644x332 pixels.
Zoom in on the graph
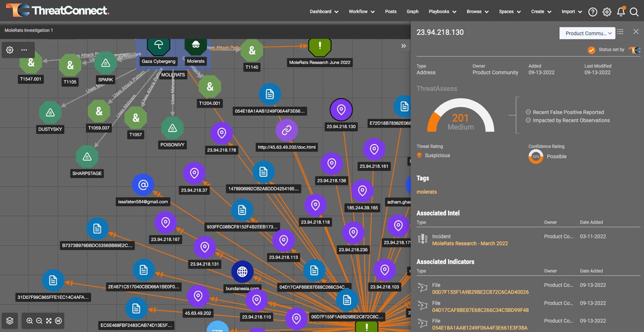pyautogui.click(x=30, y=321)
